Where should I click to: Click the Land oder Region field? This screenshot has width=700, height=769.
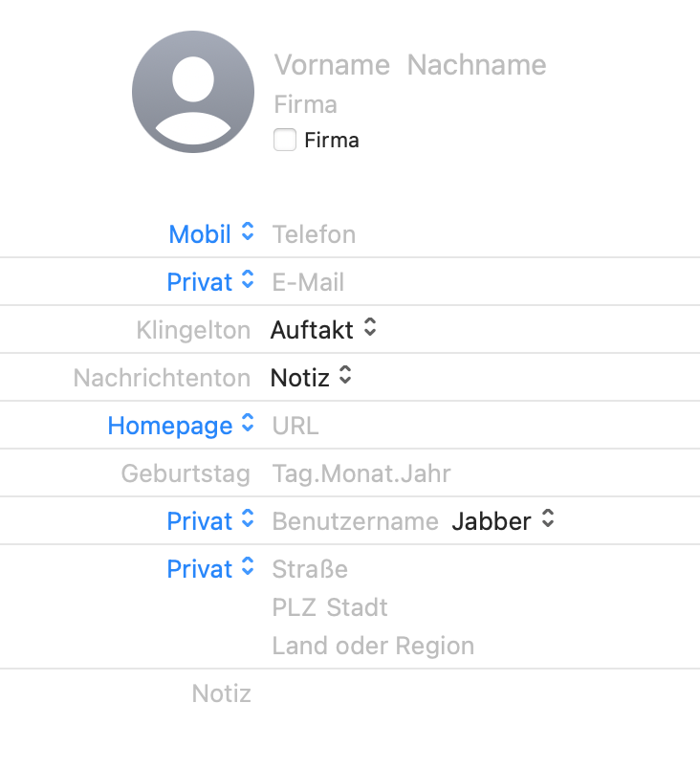tap(373, 646)
